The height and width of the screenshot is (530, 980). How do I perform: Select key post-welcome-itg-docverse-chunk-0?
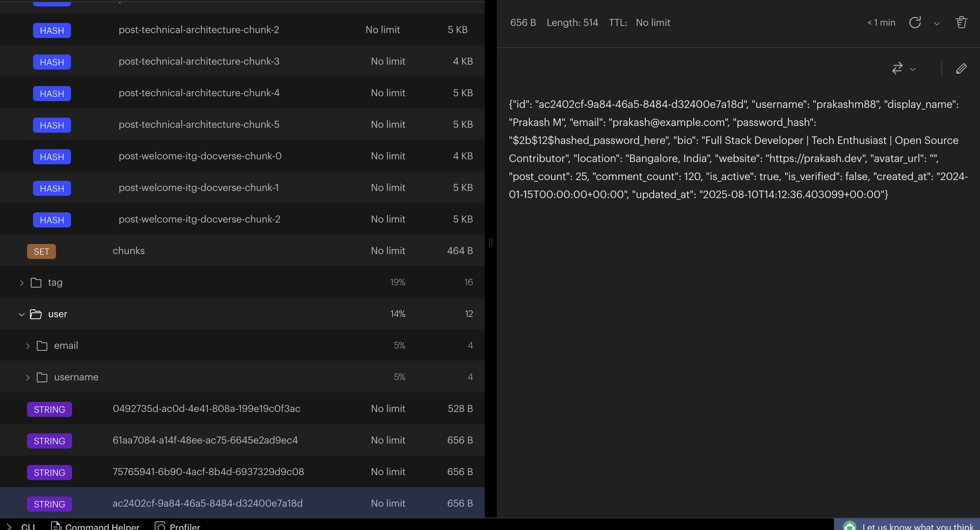200,156
